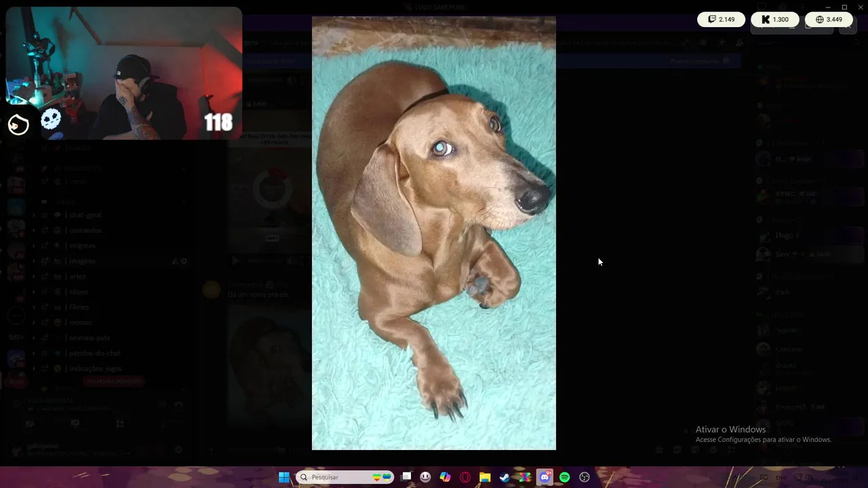The image size is (868, 488).
Task: Minimize the Discord window
Action: point(829,7)
